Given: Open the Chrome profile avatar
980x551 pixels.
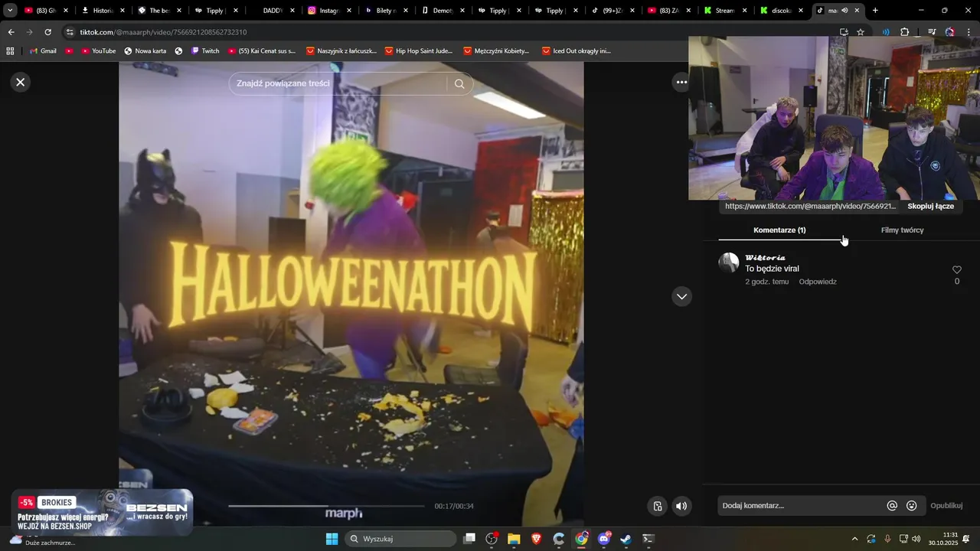Looking at the screenshot, I should coord(949,32).
